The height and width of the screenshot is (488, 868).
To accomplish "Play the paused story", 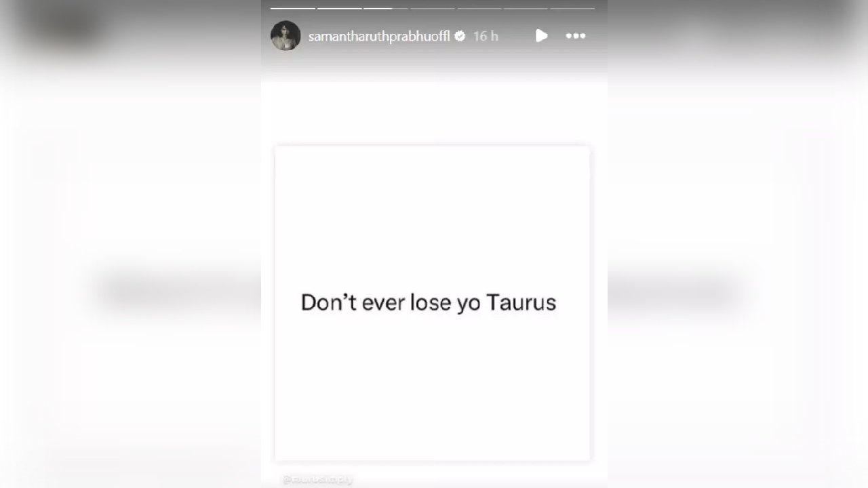I will [541, 36].
